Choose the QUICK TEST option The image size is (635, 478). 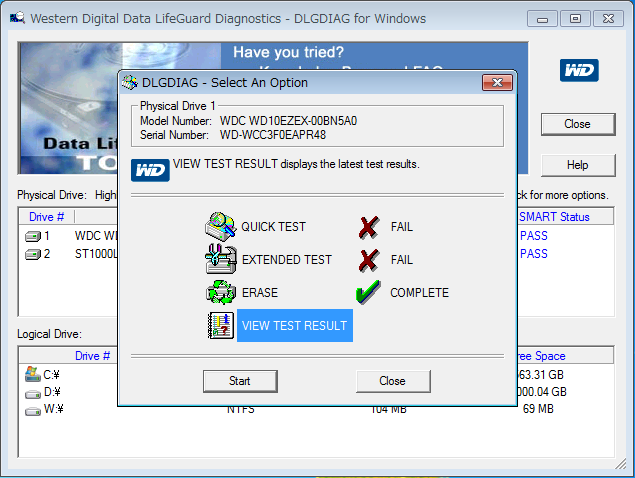(x=273, y=227)
